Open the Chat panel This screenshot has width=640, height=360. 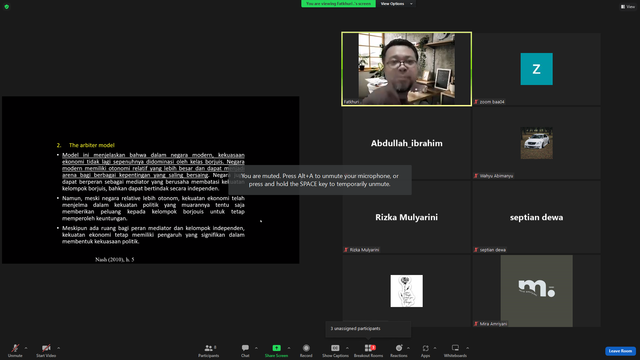pos(245,350)
